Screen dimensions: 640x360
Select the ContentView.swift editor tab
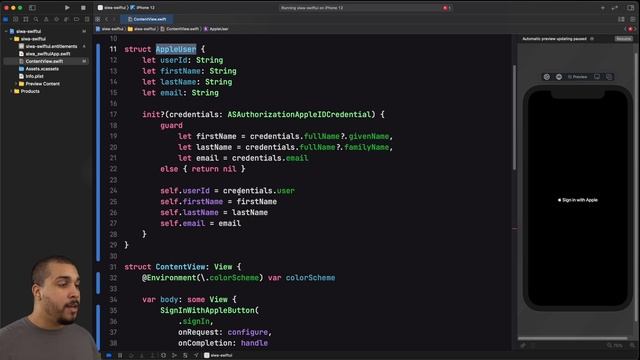pos(147,19)
